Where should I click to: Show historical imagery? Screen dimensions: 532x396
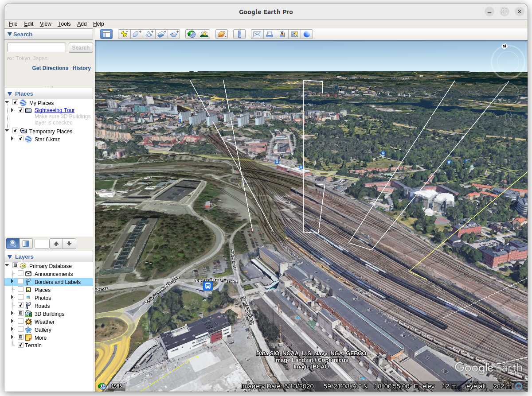click(x=192, y=34)
